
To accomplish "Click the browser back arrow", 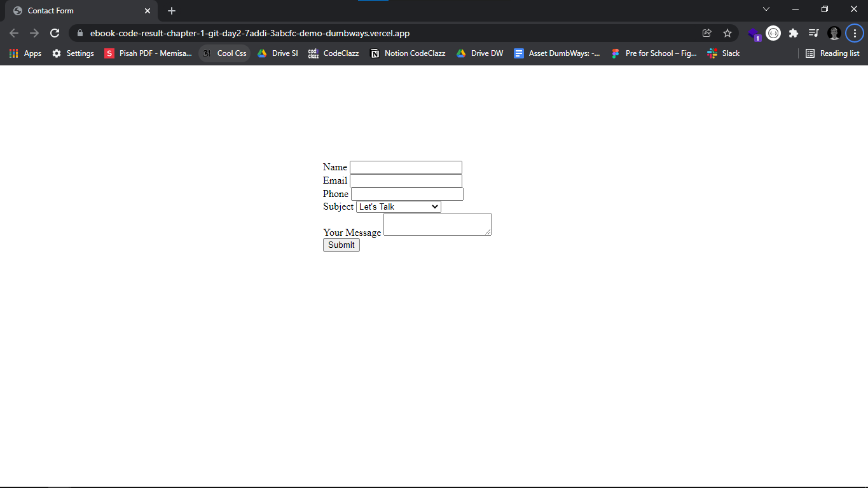I will [x=14, y=33].
